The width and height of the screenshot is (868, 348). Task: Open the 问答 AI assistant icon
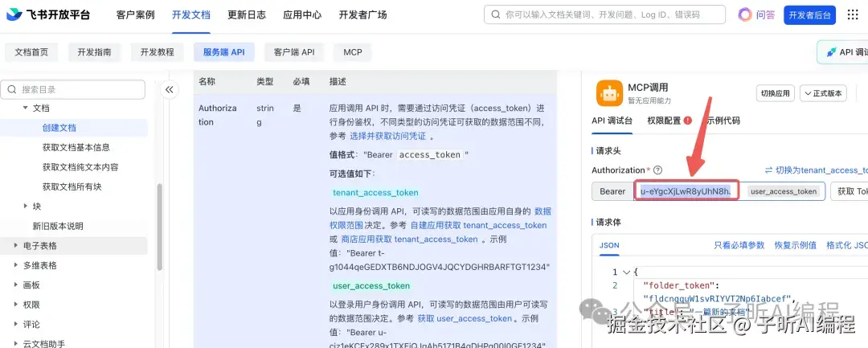746,15
